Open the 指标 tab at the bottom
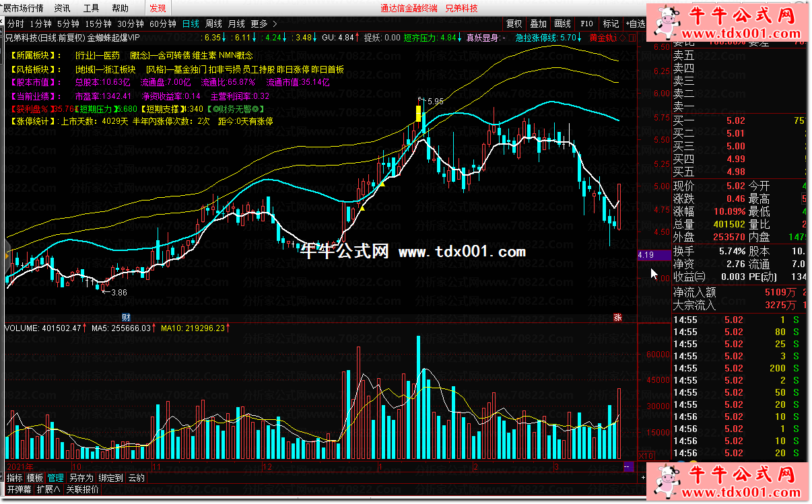The height and width of the screenshot is (504, 812). tap(14, 478)
